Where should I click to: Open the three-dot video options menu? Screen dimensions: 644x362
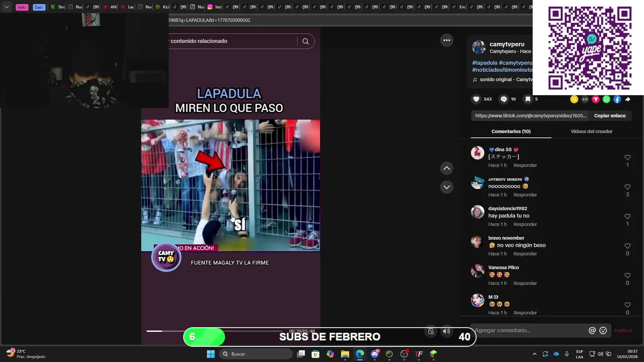pyautogui.click(x=447, y=40)
